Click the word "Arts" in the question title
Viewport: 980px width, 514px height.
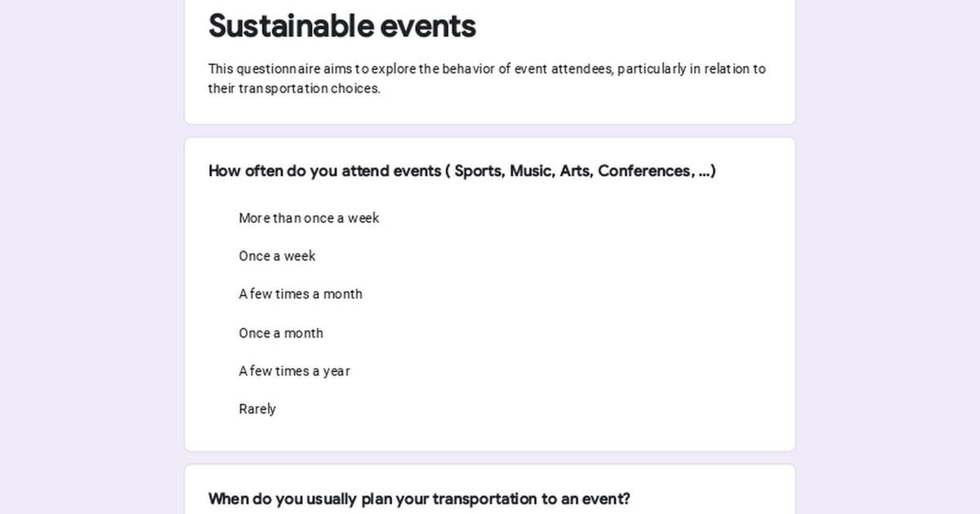tap(575, 171)
